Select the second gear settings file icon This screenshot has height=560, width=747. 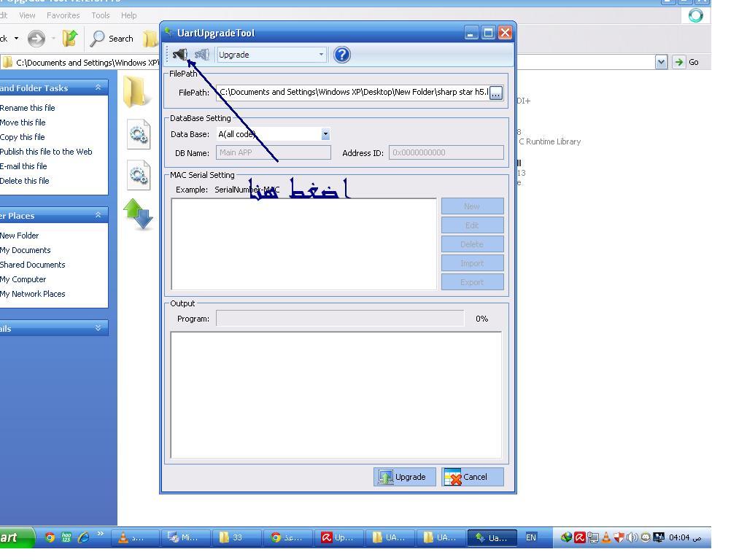pyautogui.click(x=139, y=175)
